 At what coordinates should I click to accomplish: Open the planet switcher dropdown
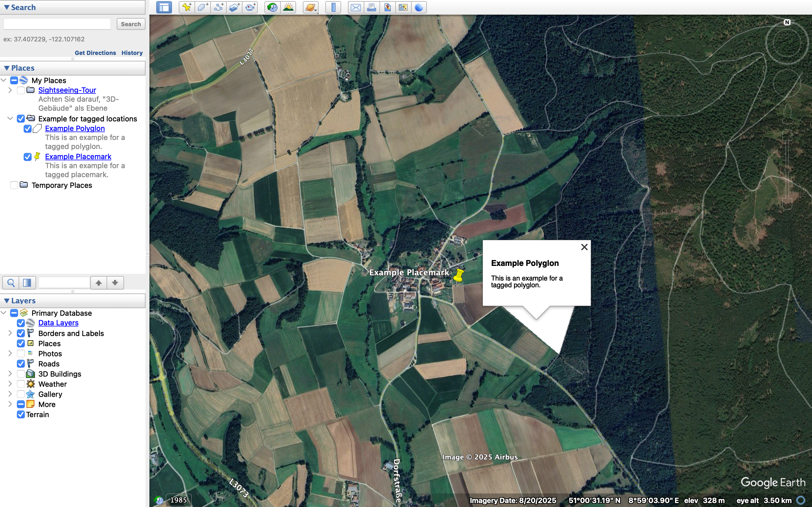click(x=311, y=7)
